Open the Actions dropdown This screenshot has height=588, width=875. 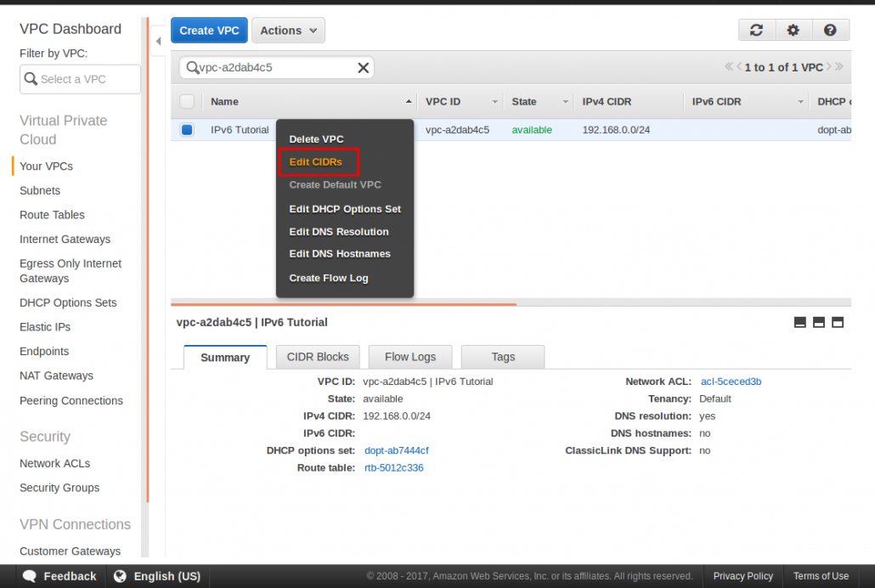point(288,30)
